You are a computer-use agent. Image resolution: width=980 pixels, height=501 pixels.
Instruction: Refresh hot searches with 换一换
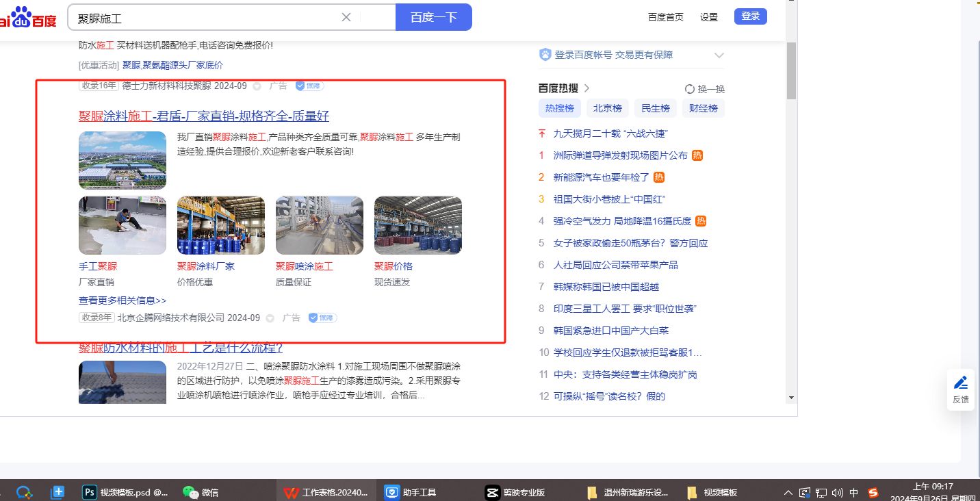point(705,89)
